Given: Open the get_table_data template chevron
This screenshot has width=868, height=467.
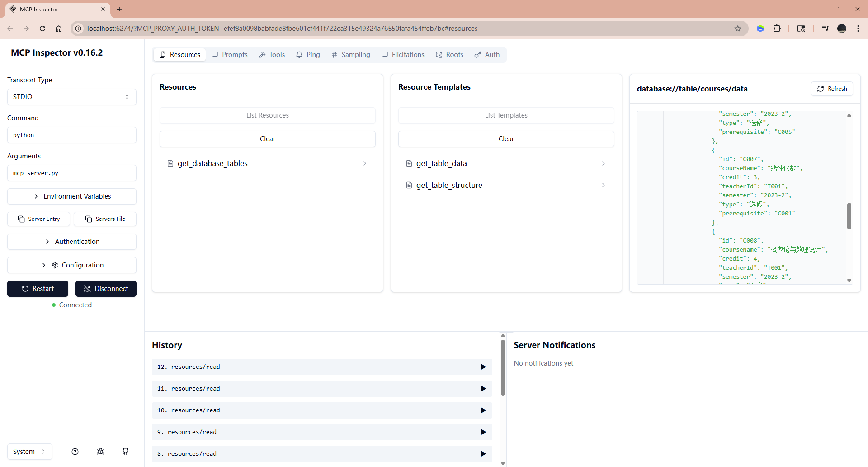Looking at the screenshot, I should tap(604, 163).
